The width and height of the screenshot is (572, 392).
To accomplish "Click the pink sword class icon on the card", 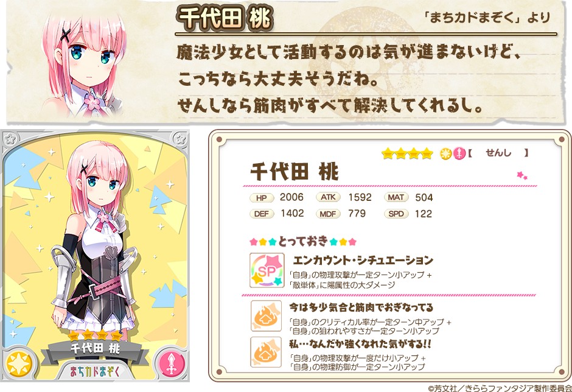I will tap(171, 363).
